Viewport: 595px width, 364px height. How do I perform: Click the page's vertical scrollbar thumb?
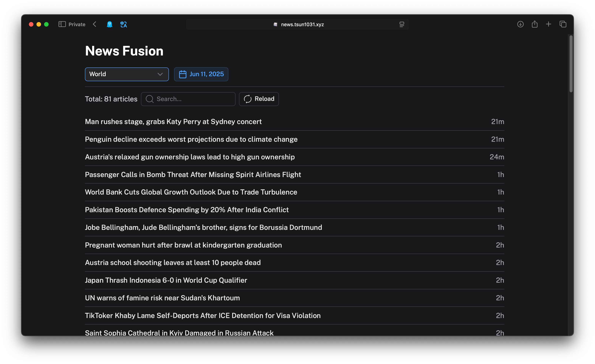click(x=571, y=64)
